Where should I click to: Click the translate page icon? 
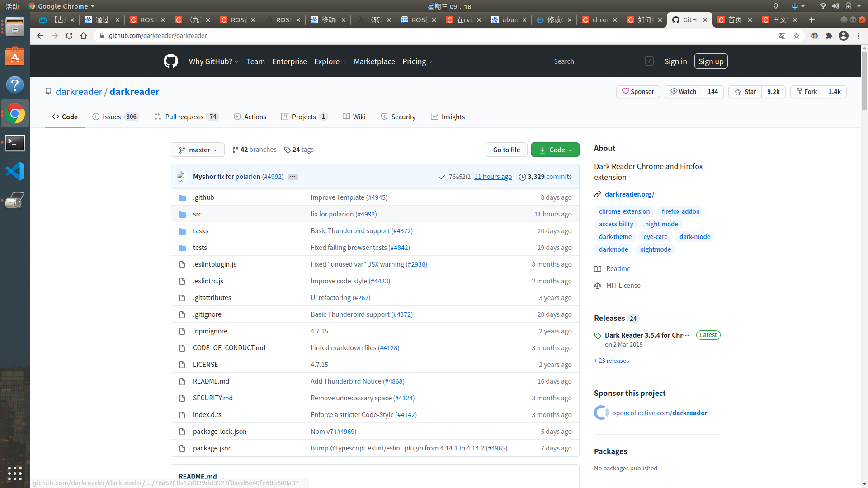pyautogui.click(x=782, y=36)
